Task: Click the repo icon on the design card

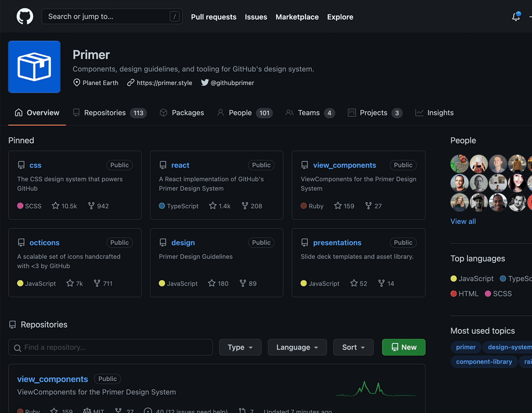Action: 163,242
